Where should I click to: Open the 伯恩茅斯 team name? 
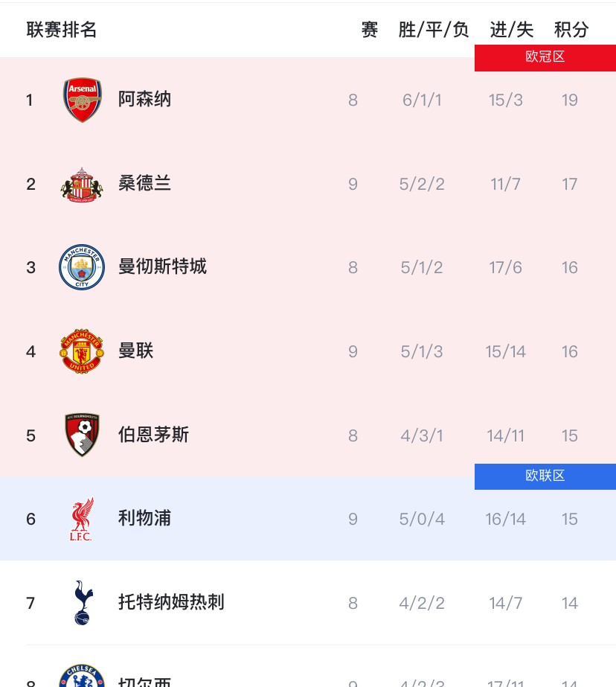[154, 435]
